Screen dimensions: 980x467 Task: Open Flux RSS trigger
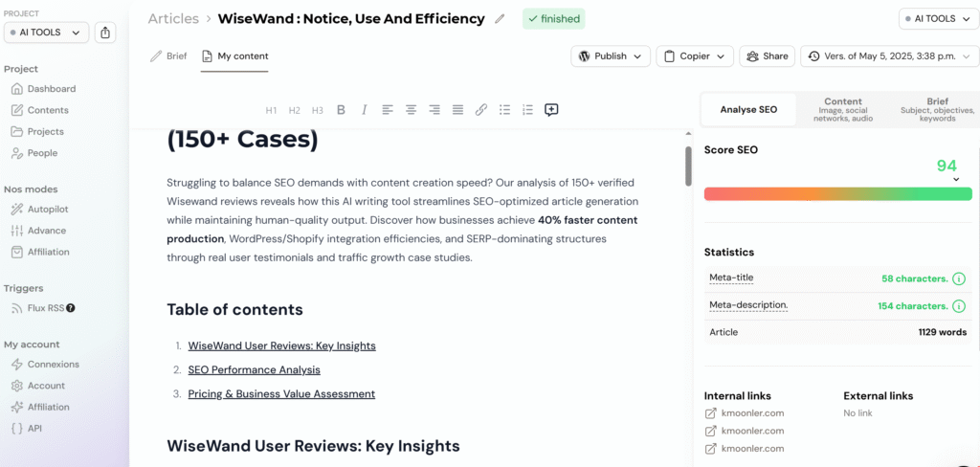pyautogui.click(x=37, y=308)
